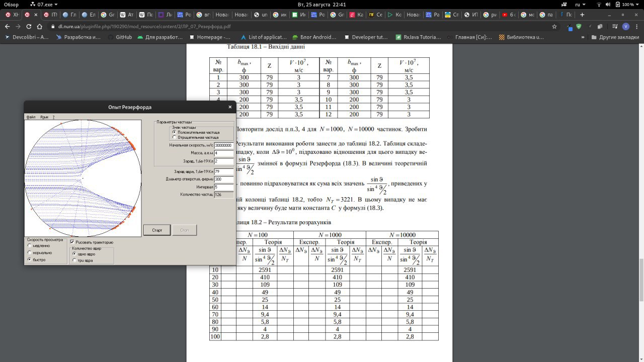Click the Стоп button
This screenshot has width=644, height=362.
(x=185, y=230)
